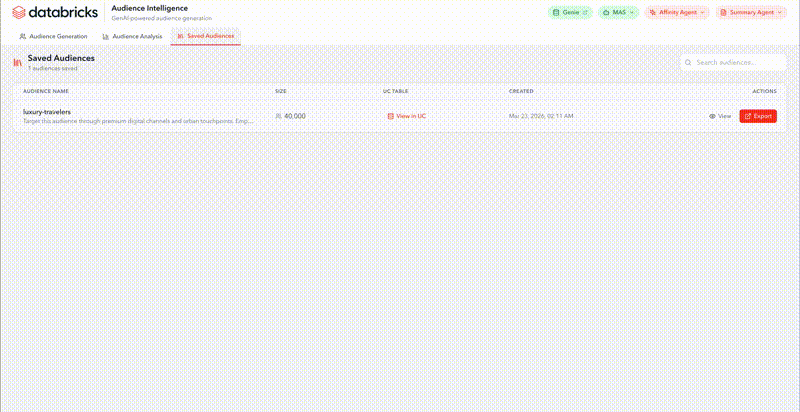Click the SIZE column header
This screenshot has height=412, width=800.
coord(281,91)
